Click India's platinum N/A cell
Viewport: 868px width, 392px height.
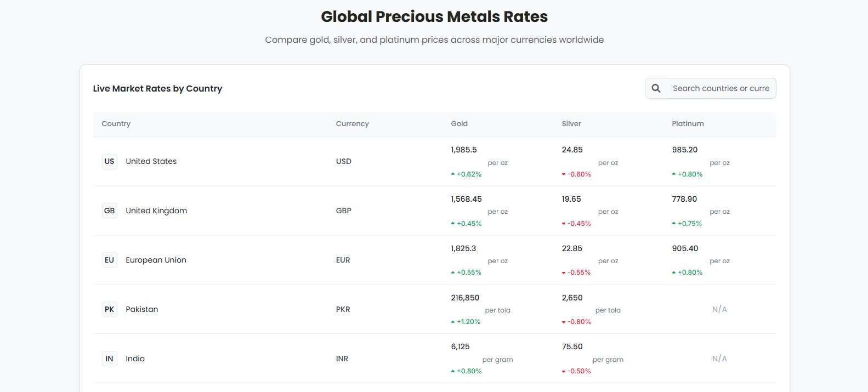click(x=719, y=359)
